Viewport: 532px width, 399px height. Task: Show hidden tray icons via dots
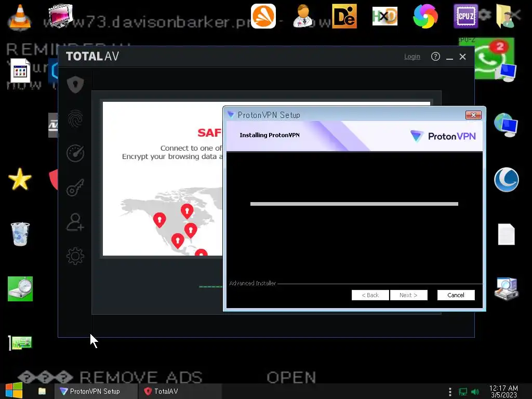click(x=450, y=392)
